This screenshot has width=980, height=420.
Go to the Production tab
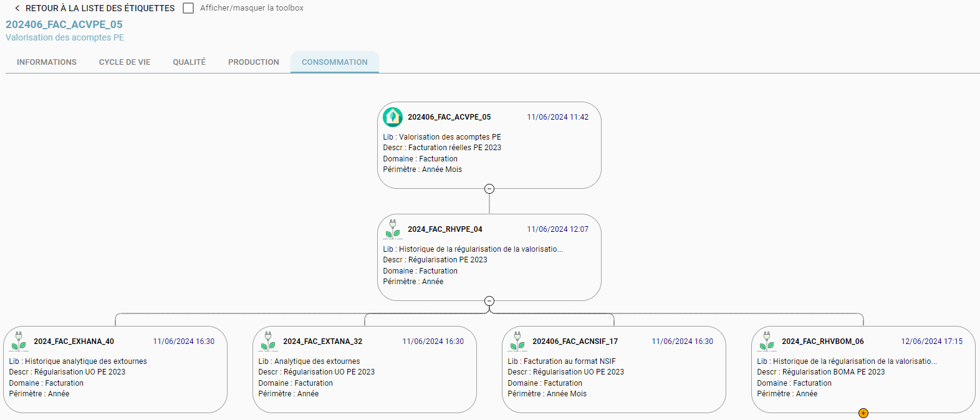[254, 62]
